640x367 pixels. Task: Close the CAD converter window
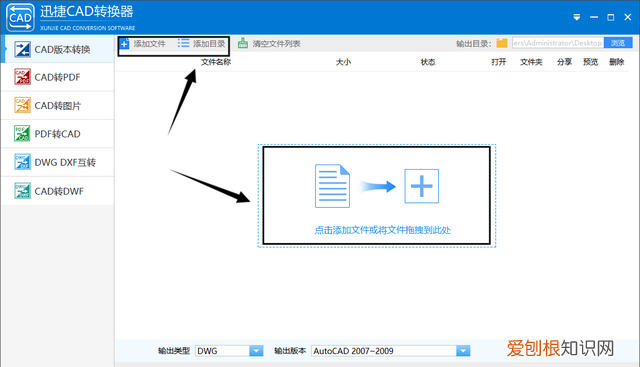coord(628,17)
